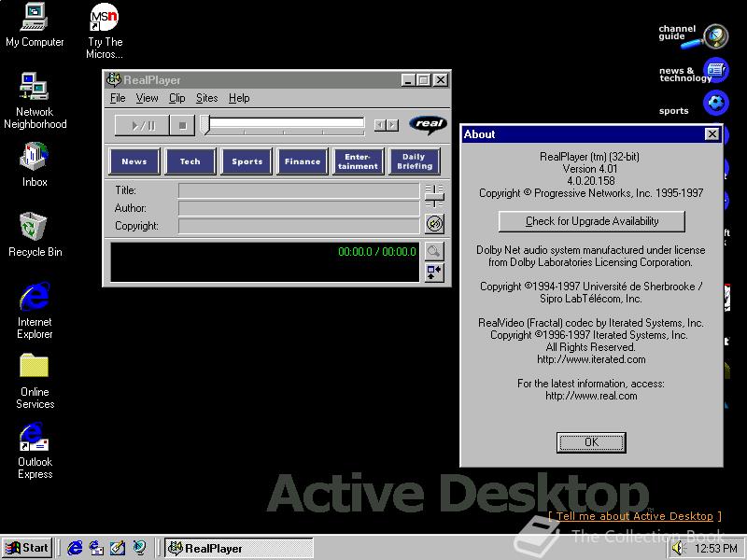
Task: Select the My Computer desktop icon
Action: 35,25
